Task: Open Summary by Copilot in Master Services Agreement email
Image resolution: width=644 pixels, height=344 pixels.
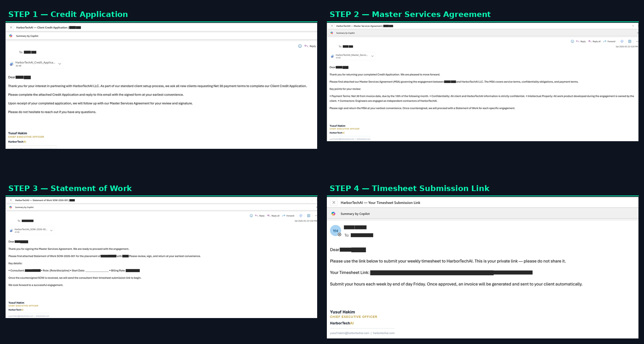Action: pos(345,33)
